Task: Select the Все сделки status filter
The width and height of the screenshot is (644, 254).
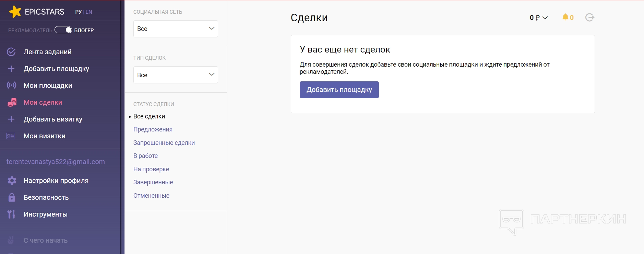Action: tap(149, 116)
